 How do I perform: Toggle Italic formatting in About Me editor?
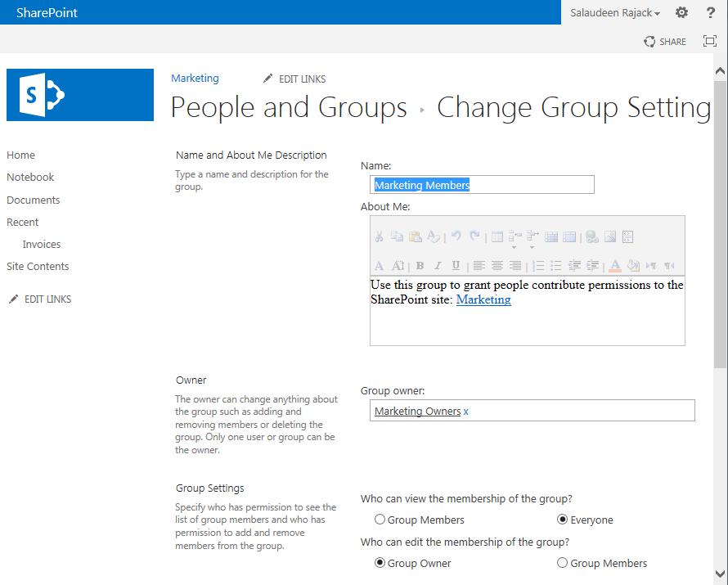[x=438, y=266]
